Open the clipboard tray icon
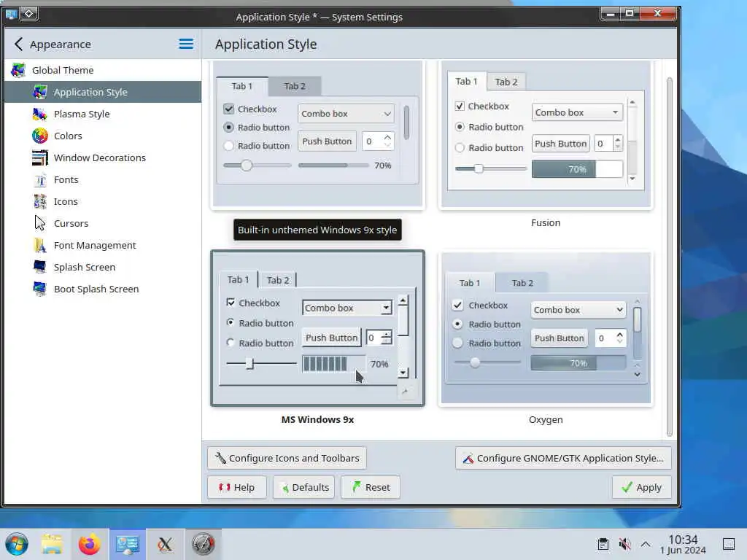Viewport: 747px width, 560px height. [603, 544]
